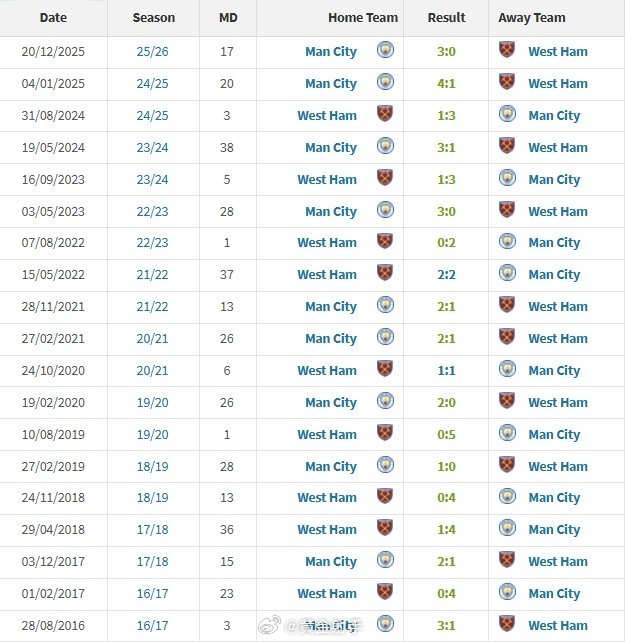The image size is (625, 642).
Task: Open 3:0 result of 20/12/2025 match
Action: 446,52
